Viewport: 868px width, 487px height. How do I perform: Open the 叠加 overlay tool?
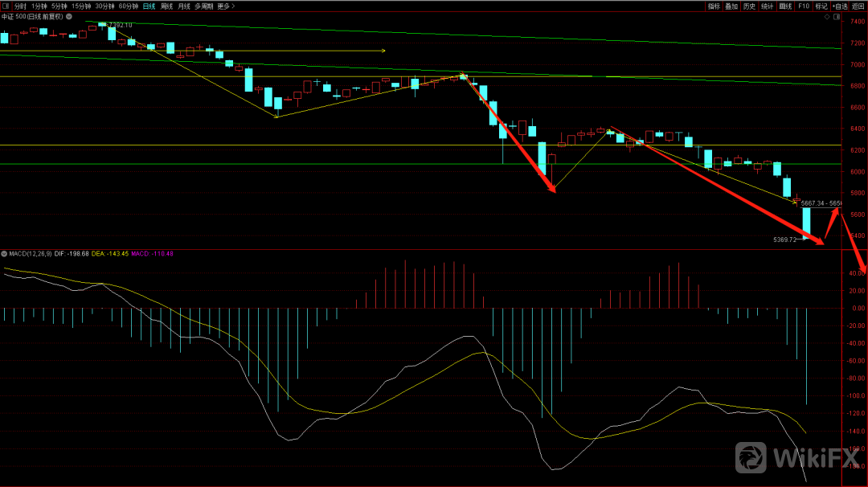point(731,6)
